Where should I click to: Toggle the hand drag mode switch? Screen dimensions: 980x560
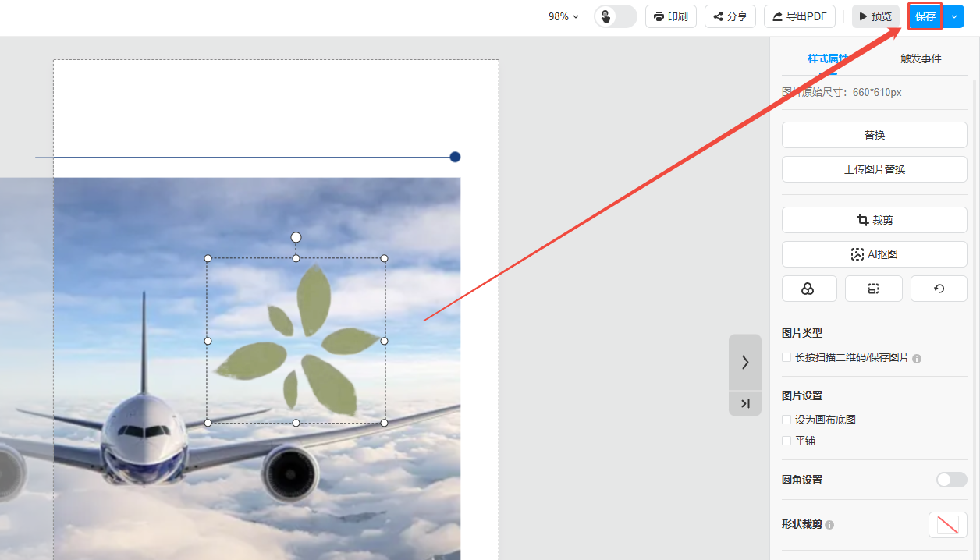coord(615,16)
